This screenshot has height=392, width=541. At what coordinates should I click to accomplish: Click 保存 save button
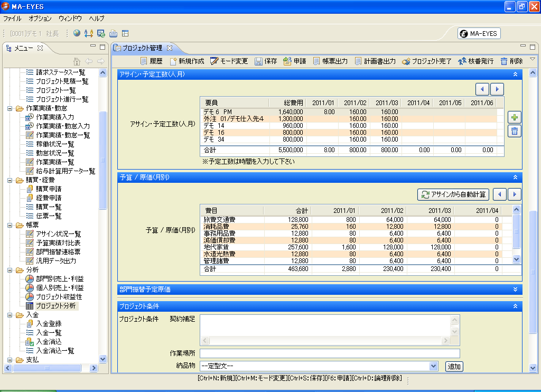click(266, 61)
